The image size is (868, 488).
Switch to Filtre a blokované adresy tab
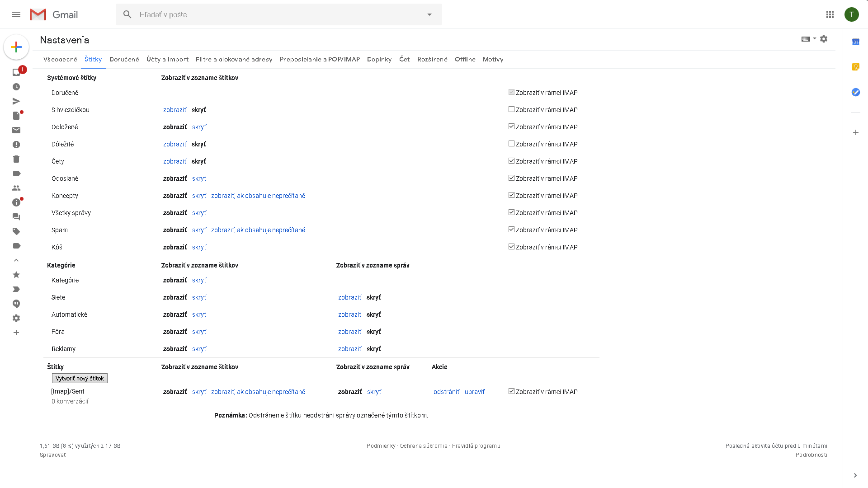[x=234, y=59]
